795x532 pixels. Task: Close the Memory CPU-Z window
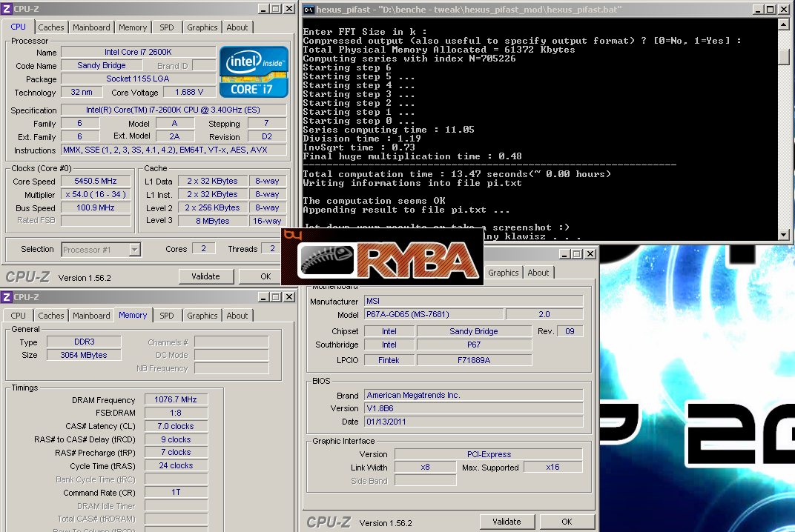coord(289,297)
